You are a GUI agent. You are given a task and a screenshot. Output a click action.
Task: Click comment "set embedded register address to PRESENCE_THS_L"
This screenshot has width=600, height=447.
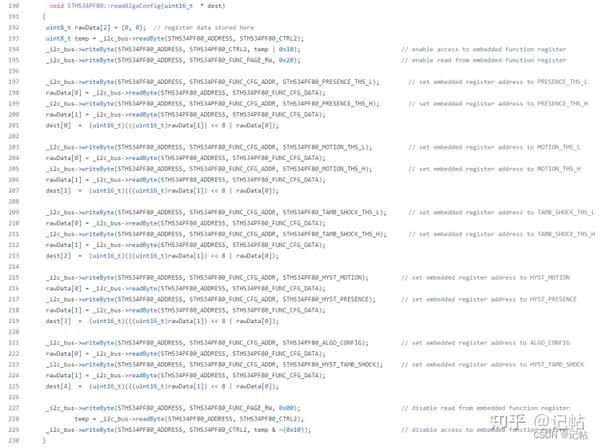[503, 82]
